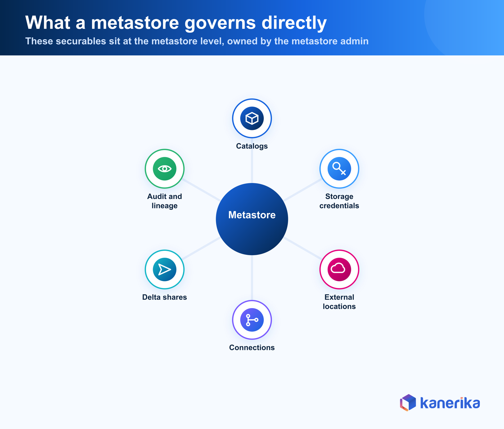Click the External locations cloud icon
Viewport: 504px width, 429px height.
point(339,270)
